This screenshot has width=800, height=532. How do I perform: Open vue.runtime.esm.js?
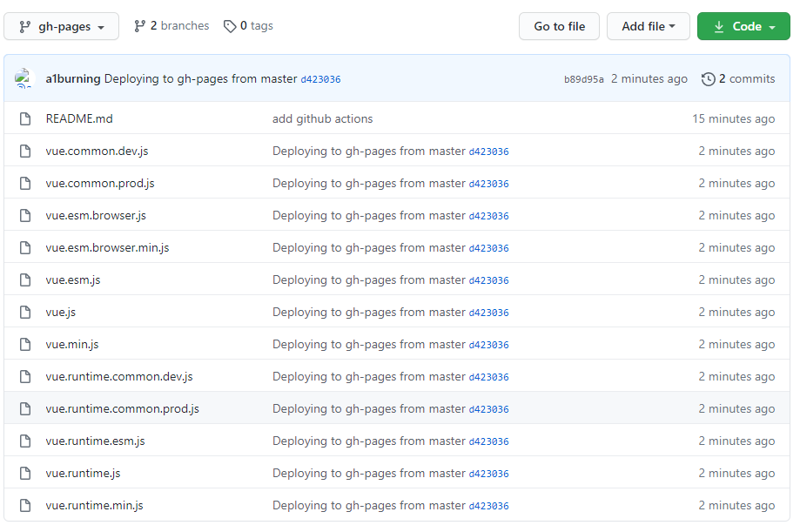coord(96,441)
